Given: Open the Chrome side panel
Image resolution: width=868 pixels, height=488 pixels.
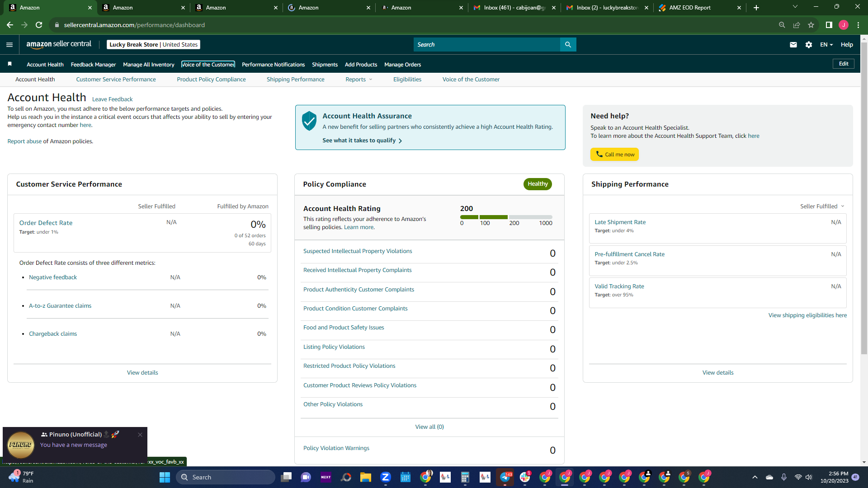Looking at the screenshot, I should [829, 25].
